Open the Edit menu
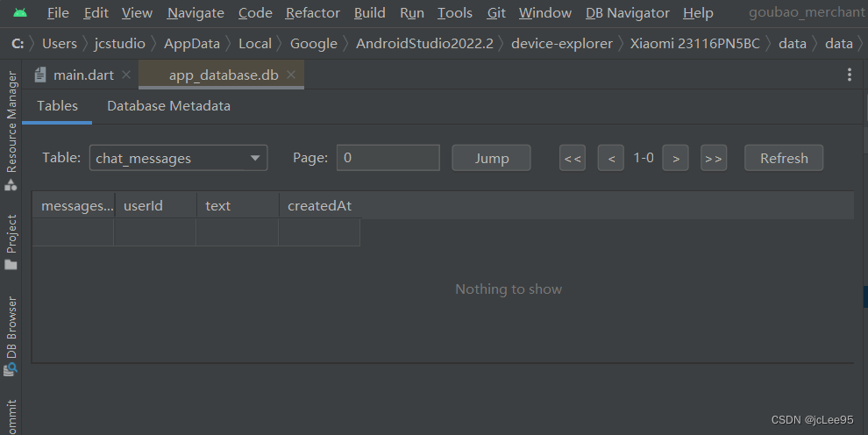 point(96,13)
